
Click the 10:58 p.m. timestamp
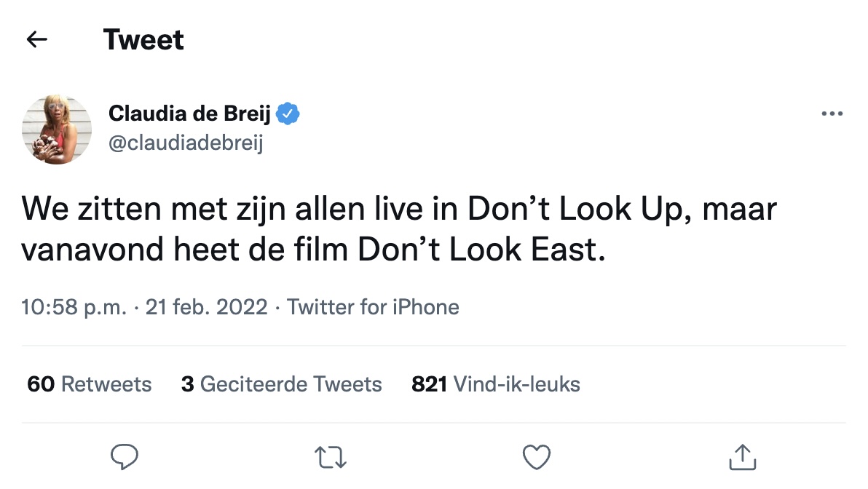coord(74,307)
